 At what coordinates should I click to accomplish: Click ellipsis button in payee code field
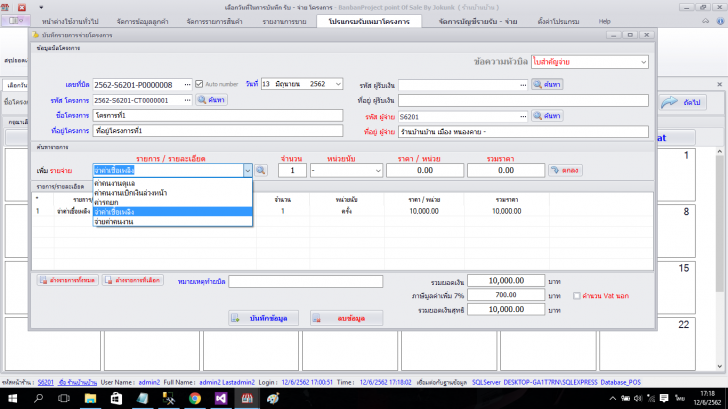(x=523, y=84)
